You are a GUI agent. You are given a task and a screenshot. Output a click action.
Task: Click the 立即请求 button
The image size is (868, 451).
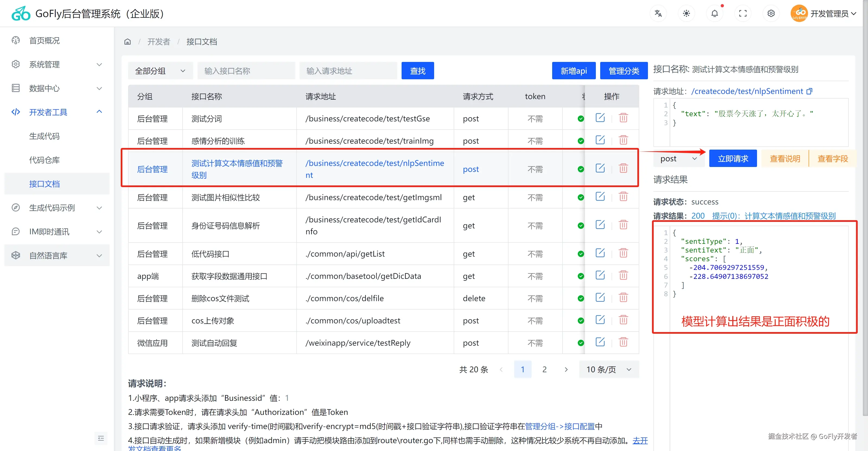[x=733, y=158]
